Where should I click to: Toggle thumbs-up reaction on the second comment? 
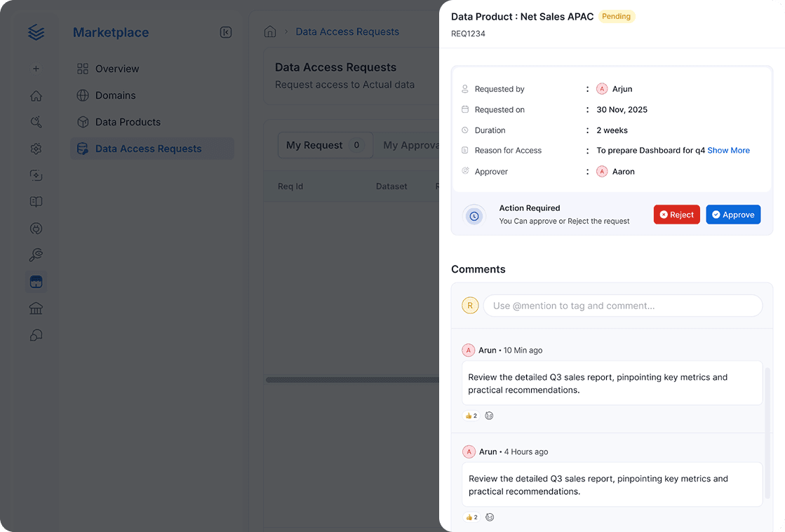click(471, 517)
